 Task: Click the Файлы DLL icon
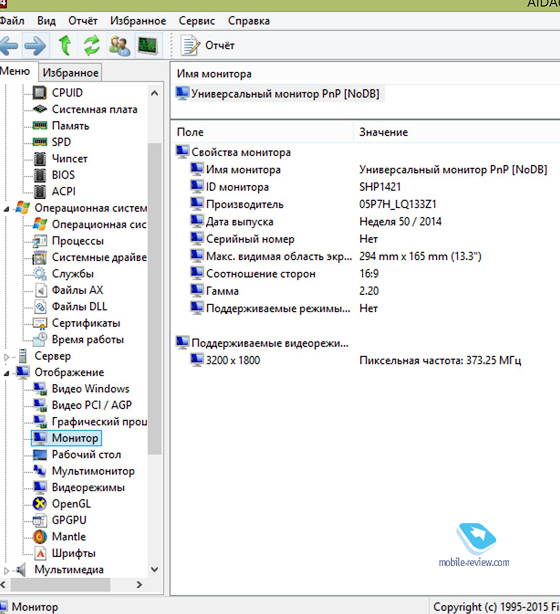(40, 307)
